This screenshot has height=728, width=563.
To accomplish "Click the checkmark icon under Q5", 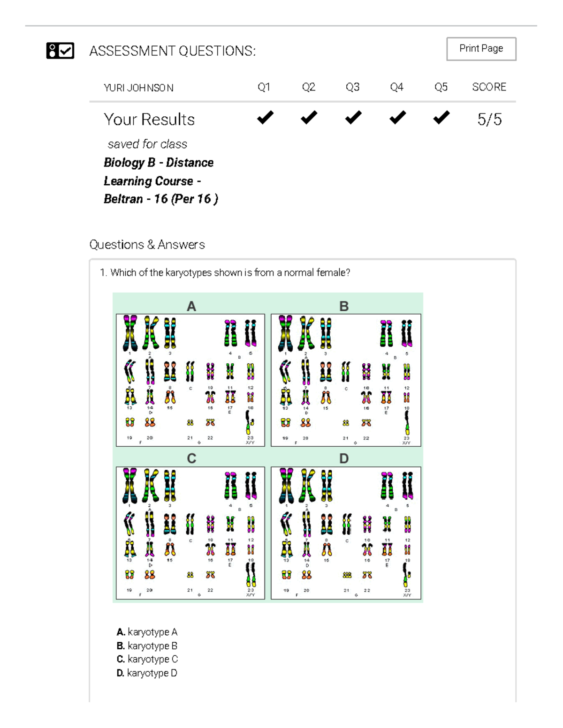I will click(441, 118).
